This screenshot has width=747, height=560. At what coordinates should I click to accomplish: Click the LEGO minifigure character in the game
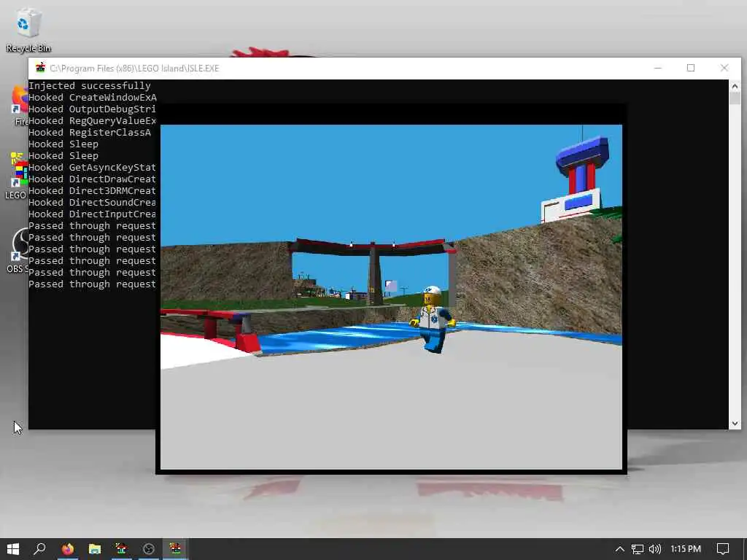tap(433, 319)
